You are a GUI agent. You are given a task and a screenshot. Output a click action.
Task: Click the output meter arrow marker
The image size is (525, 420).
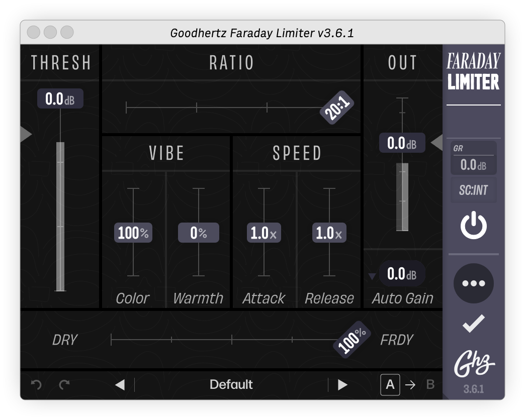[x=436, y=143]
